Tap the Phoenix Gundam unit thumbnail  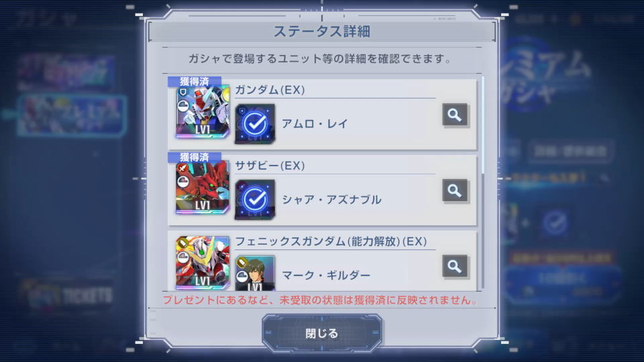pos(203,263)
